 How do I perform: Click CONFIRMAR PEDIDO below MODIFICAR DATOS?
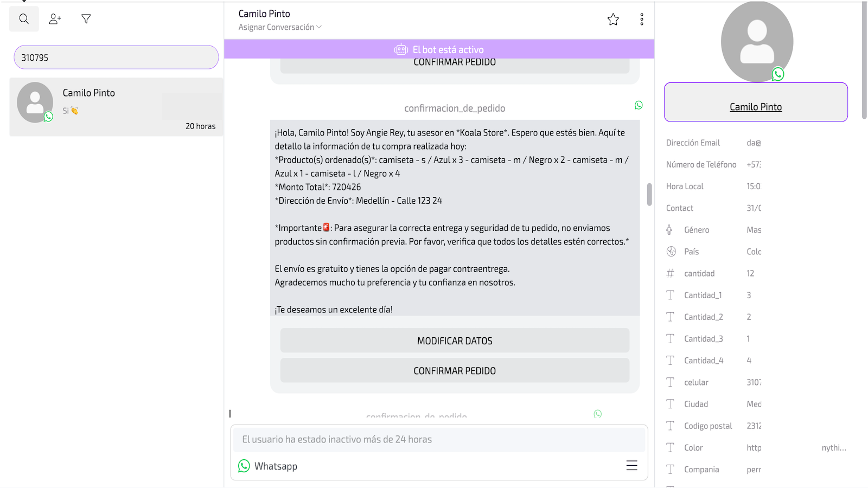pyautogui.click(x=455, y=370)
